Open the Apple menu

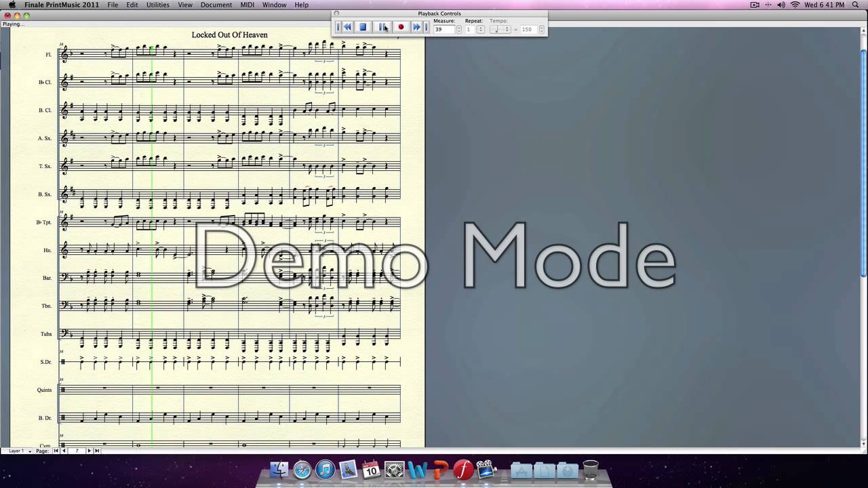(x=12, y=5)
